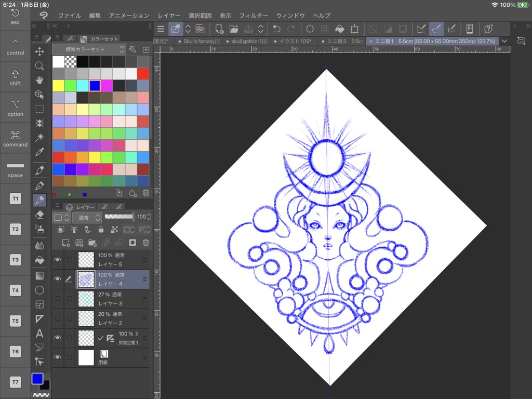Image resolution: width=532 pixels, height=399 pixels.
Task: Tap the T4 edge keyboard key
Action: coord(15,290)
